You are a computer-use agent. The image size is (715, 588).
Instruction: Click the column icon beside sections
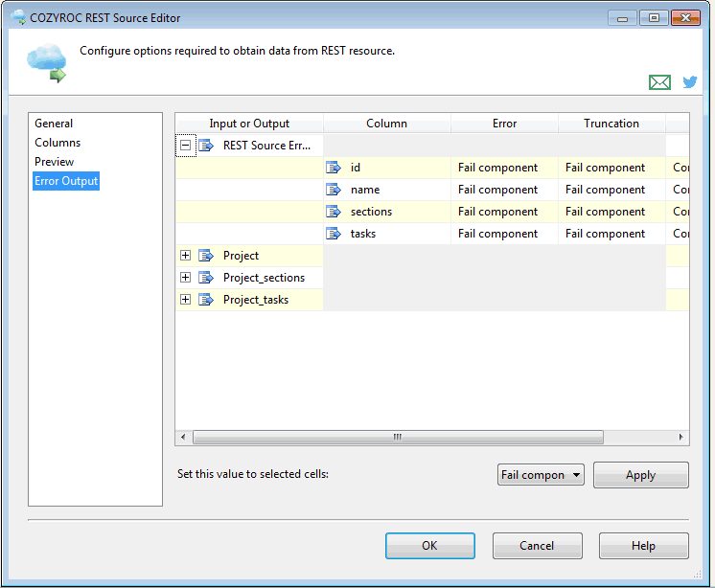pos(334,212)
